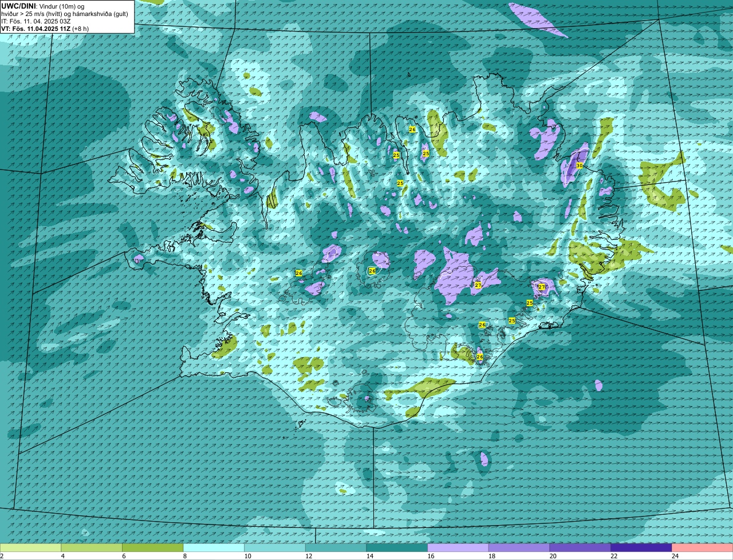
Task: Click the colorbar tick label '2'
Action: point(2,556)
